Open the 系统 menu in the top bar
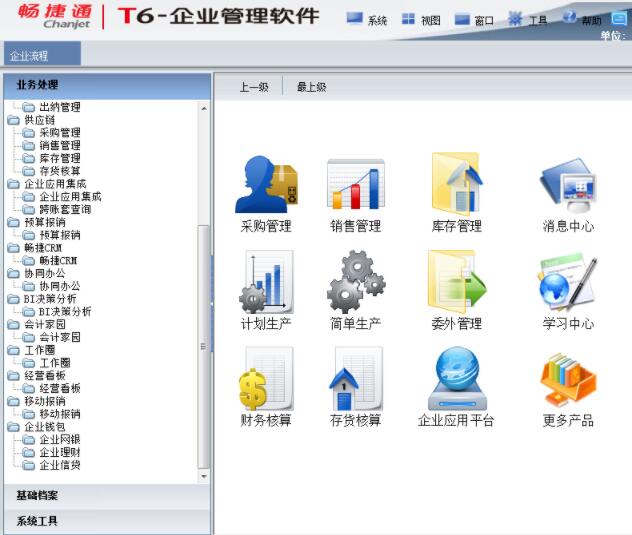The width and height of the screenshot is (632, 535). point(367,20)
